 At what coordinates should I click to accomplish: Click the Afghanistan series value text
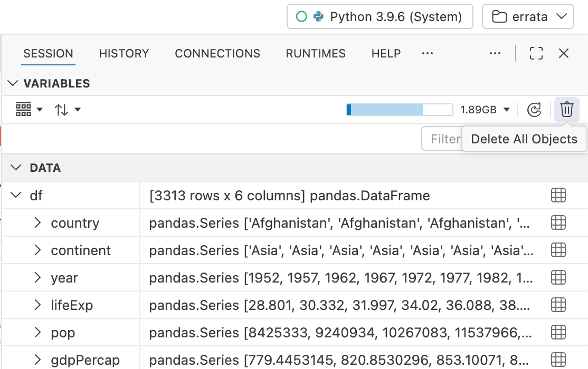339,223
